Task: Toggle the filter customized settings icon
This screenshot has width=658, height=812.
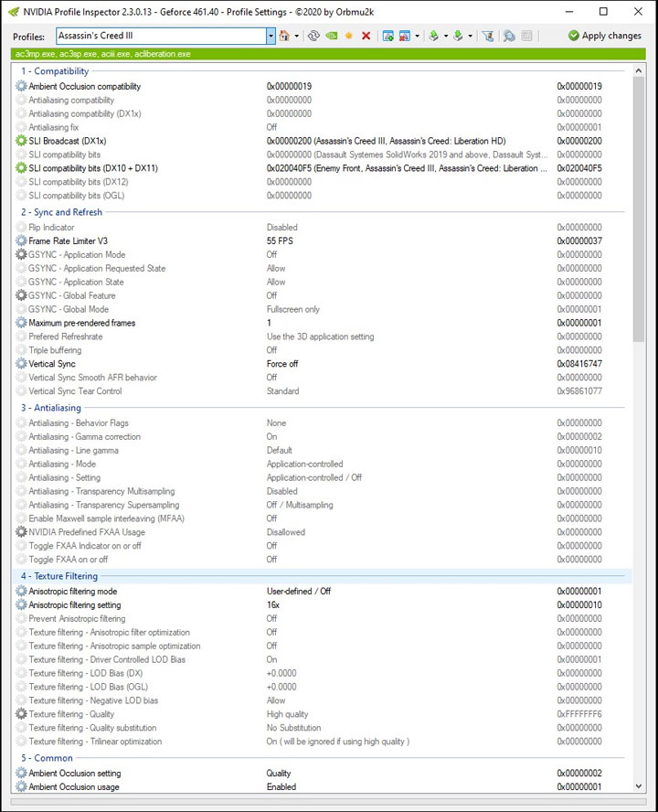Action: tap(487, 36)
